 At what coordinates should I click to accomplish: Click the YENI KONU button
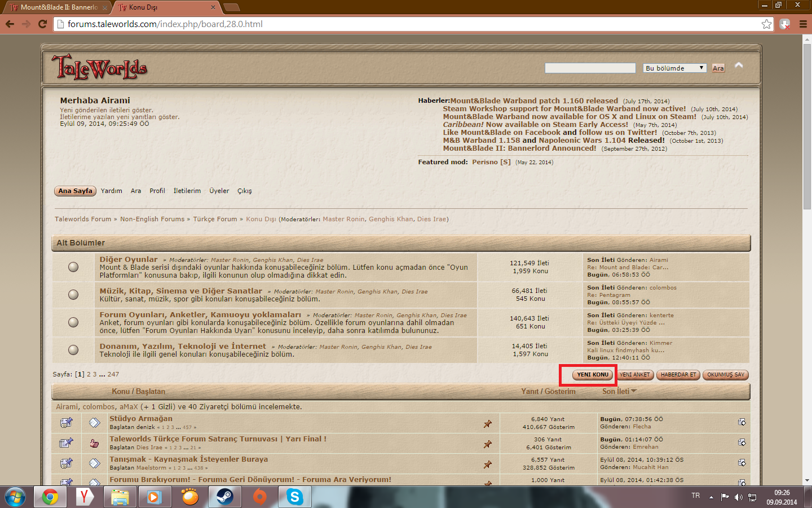[x=593, y=375]
